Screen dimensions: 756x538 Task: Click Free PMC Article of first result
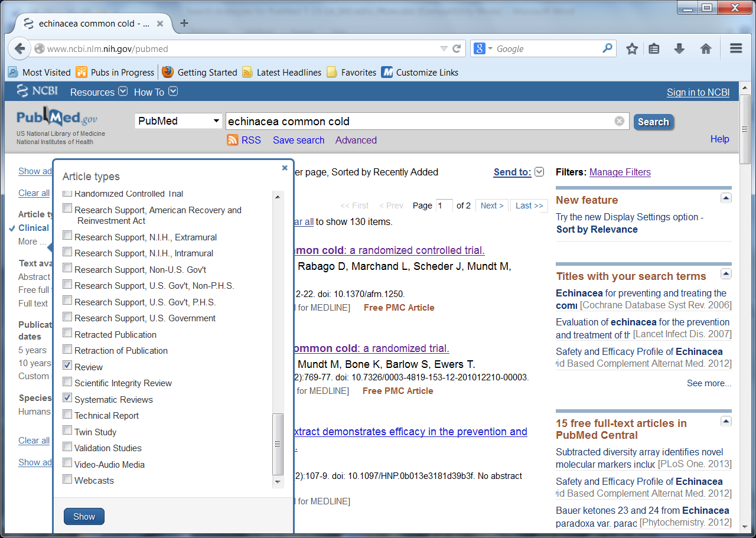coord(399,308)
